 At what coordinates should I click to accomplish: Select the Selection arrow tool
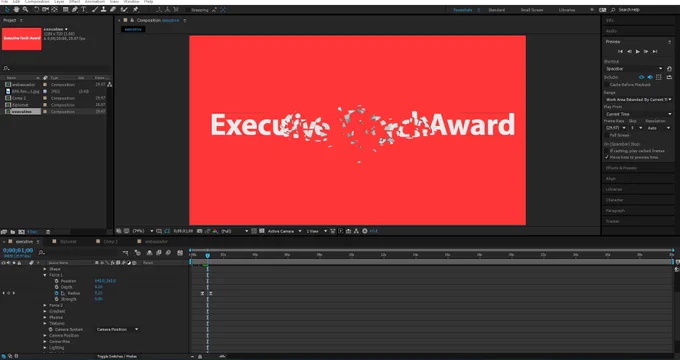tap(7, 10)
